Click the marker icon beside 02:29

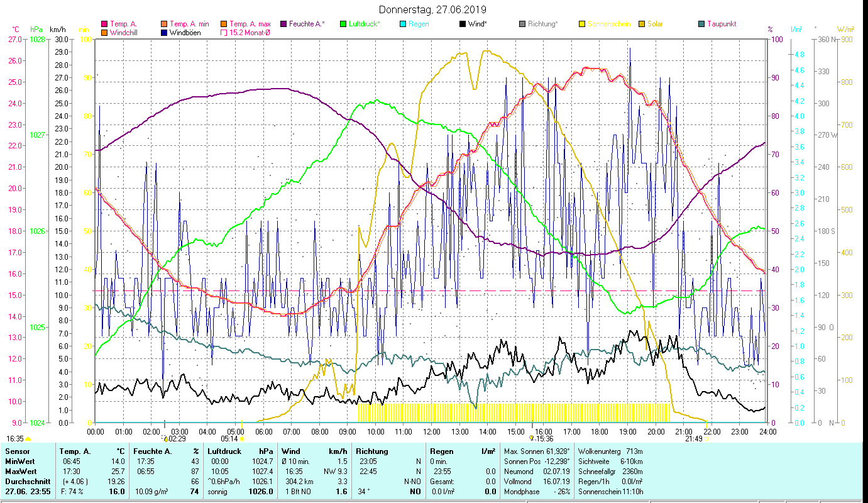[165, 439]
